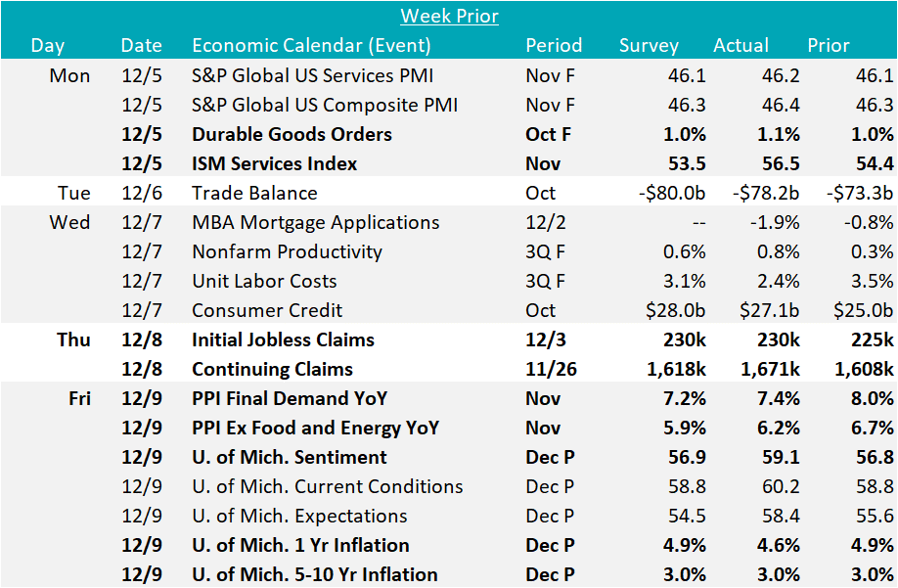Click the MBA Mortgage Applications event

[x=315, y=222]
